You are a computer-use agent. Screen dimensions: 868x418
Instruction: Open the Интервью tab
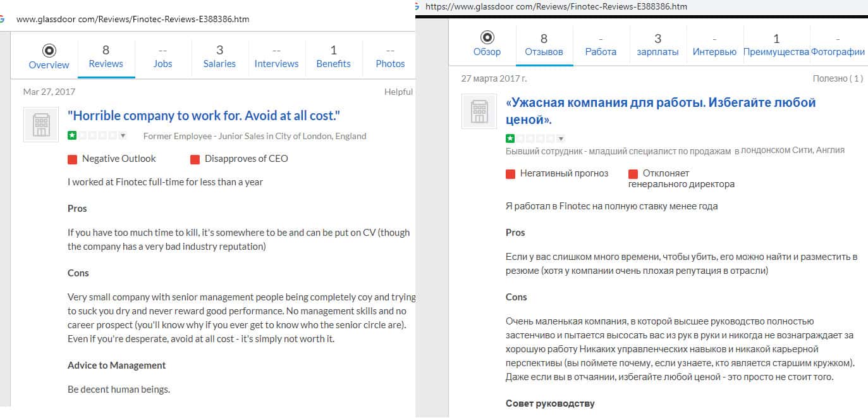click(714, 45)
